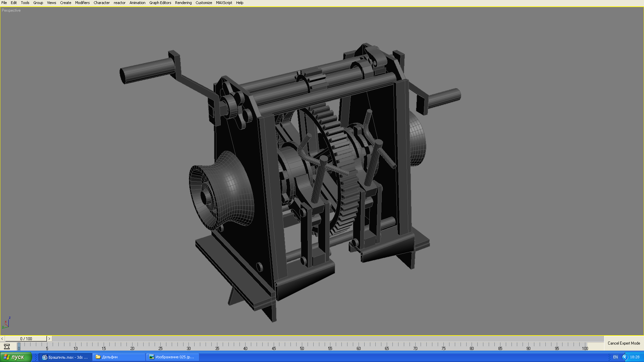Open the Views menu
The height and width of the screenshot is (362, 644).
(51, 3)
